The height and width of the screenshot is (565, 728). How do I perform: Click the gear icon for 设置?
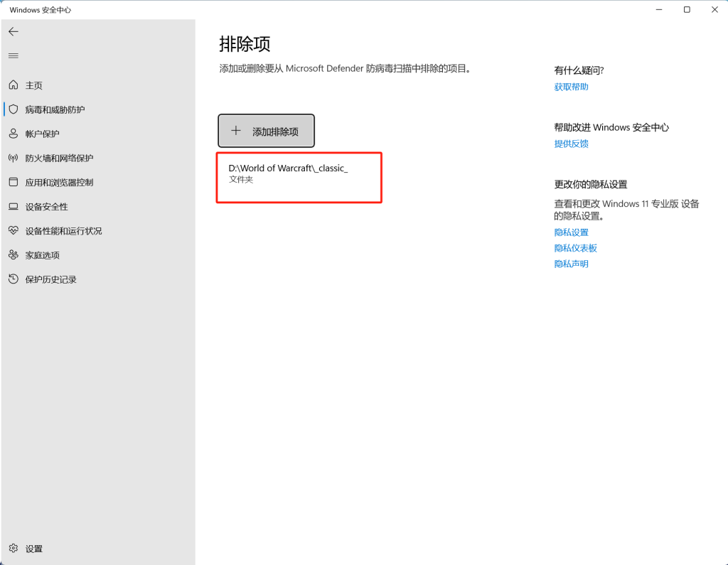click(14, 548)
